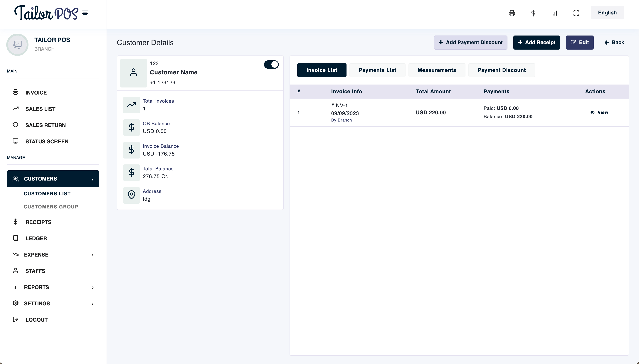639x364 pixels.
Task: Click the Add Receipt button
Action: coord(537,43)
